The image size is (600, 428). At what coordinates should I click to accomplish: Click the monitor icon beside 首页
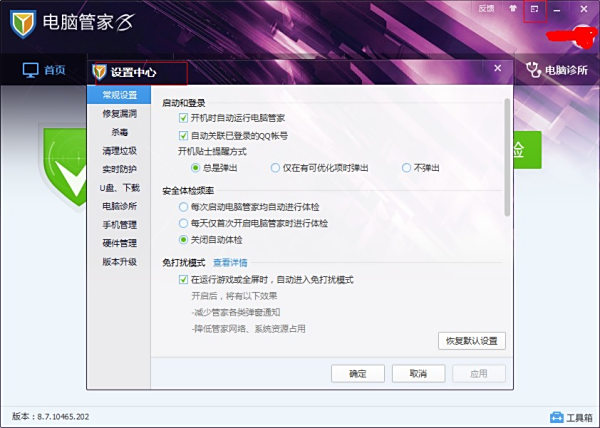(31, 70)
